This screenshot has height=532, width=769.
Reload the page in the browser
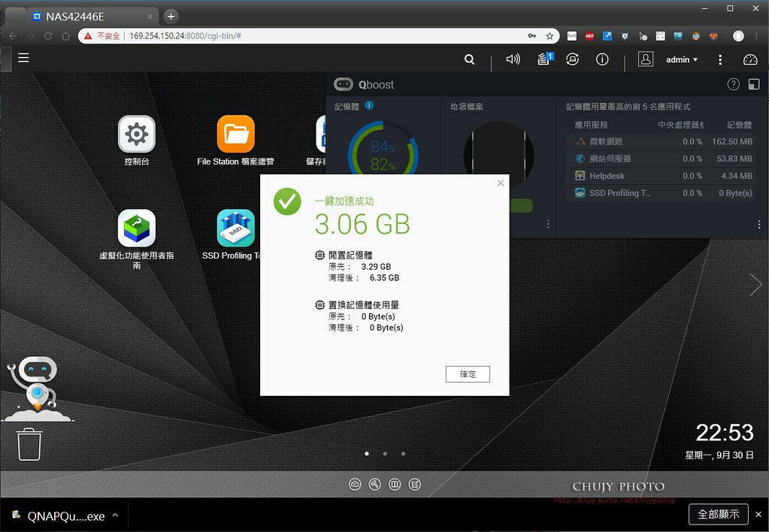(48, 36)
